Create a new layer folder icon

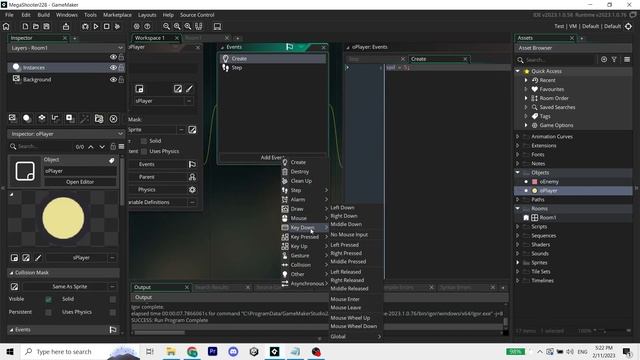(99, 118)
